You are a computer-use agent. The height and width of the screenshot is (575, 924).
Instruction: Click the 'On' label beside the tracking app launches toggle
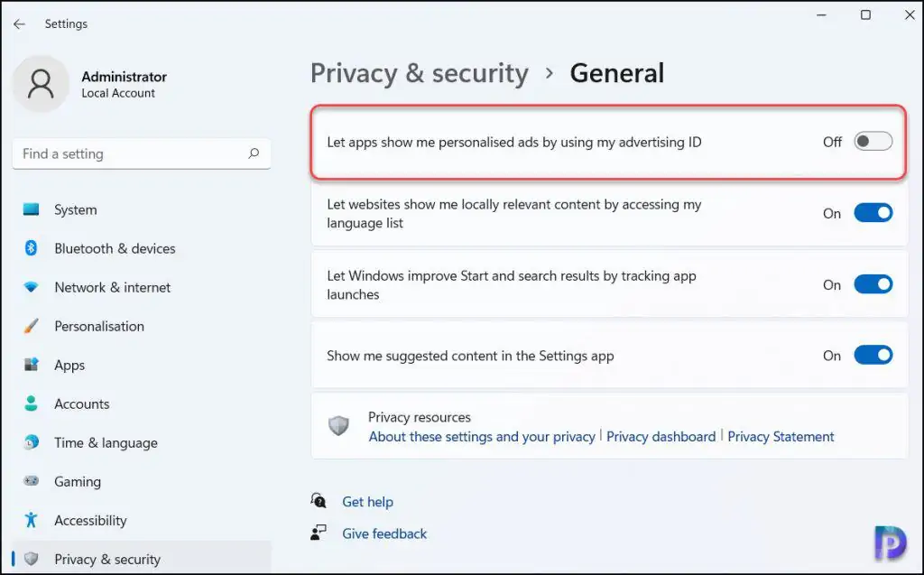(x=831, y=285)
